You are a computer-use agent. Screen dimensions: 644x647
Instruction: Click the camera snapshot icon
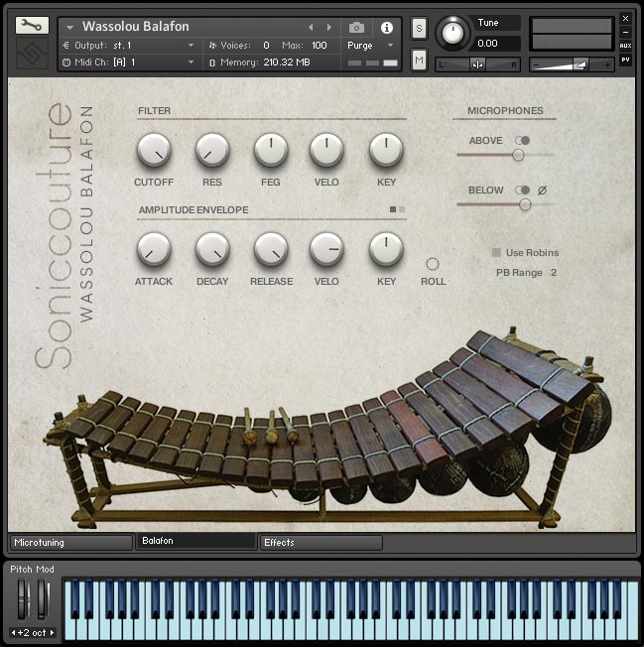[x=356, y=28]
